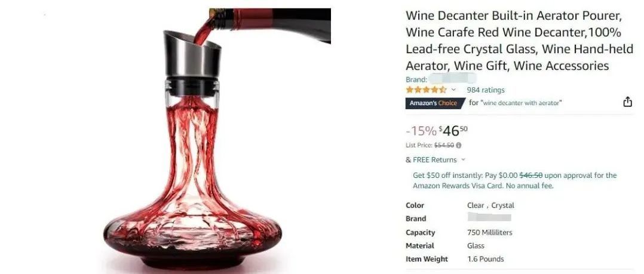Open the 984 ratings link

(486, 90)
